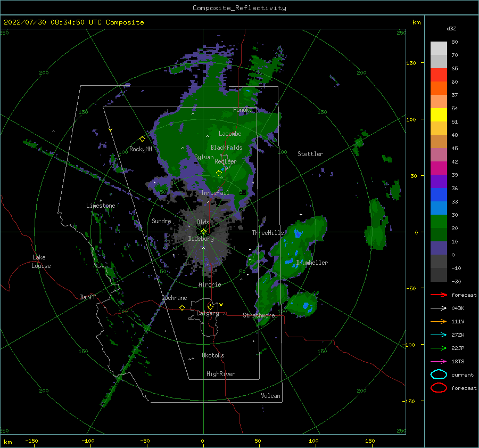The height and width of the screenshot is (448, 479).
Task: Click the Composite_Reflectivity title
Action: click(x=240, y=8)
